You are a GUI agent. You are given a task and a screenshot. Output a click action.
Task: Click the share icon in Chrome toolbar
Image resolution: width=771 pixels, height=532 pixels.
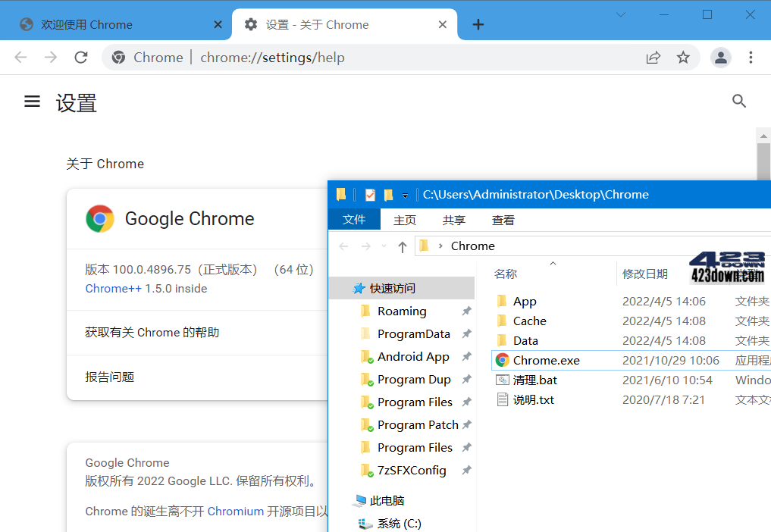[653, 57]
